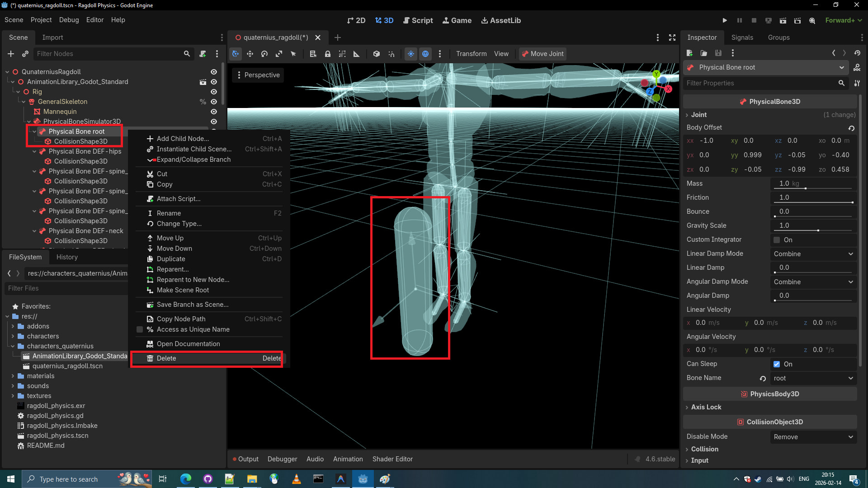Click the attach script icon in Scene dock
Image resolution: width=868 pixels, height=488 pixels.
(203, 54)
